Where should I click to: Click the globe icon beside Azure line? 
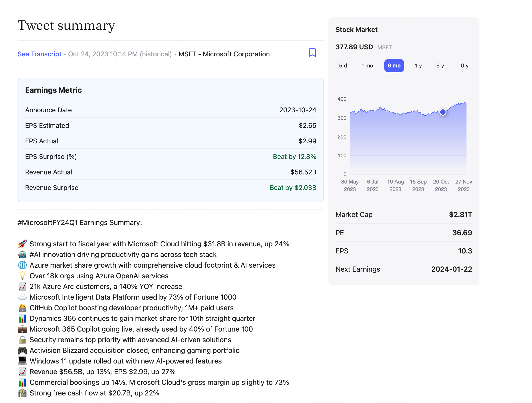pos(22,265)
